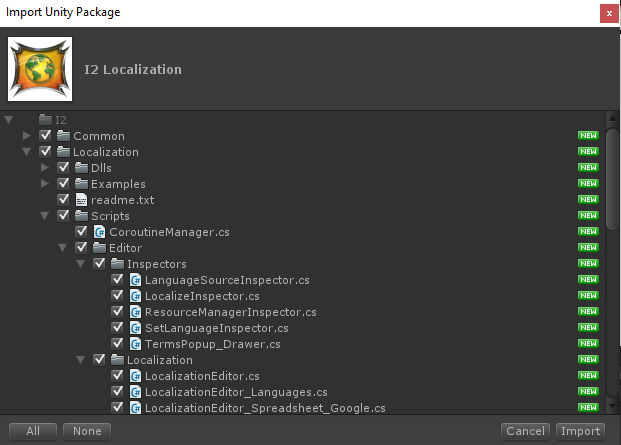This screenshot has width=621, height=445.
Task: Select the LocalizationEditor_Languages.cs item
Action: point(236,392)
